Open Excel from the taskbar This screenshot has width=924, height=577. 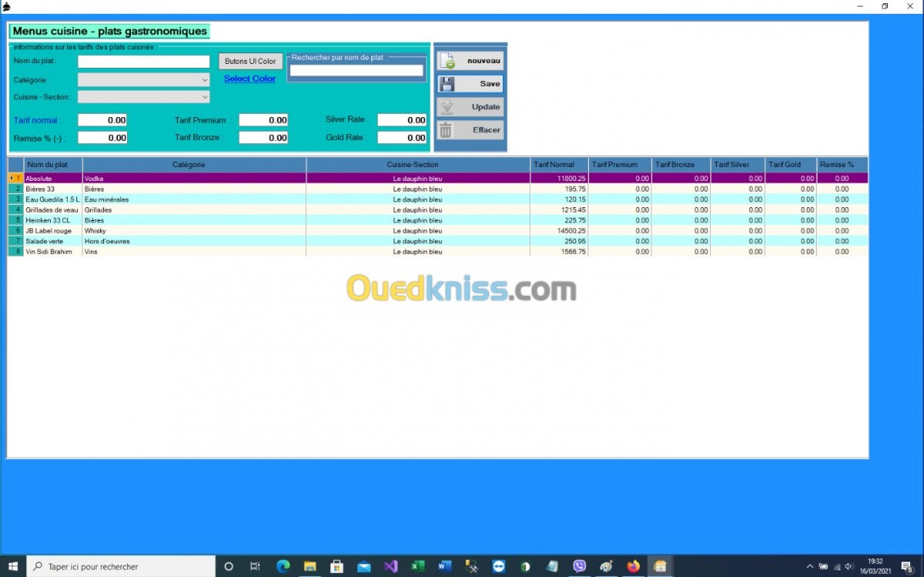coord(417,566)
